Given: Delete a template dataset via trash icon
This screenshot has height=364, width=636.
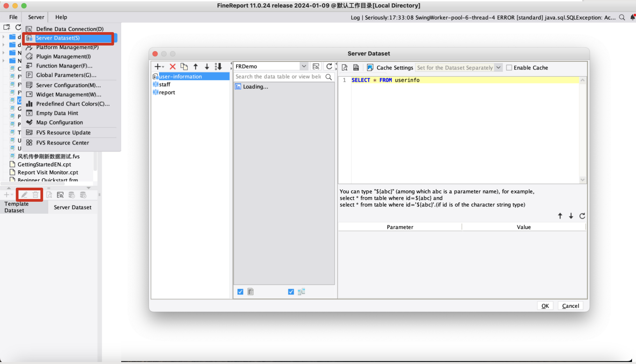Looking at the screenshot, I should point(35,194).
